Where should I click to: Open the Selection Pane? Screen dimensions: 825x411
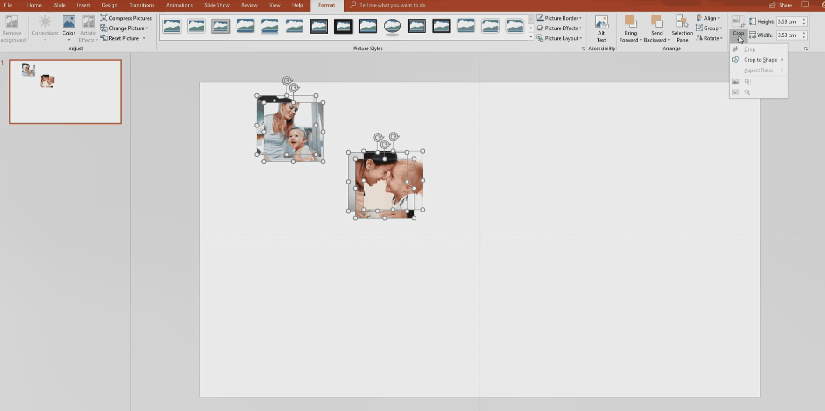click(x=682, y=29)
